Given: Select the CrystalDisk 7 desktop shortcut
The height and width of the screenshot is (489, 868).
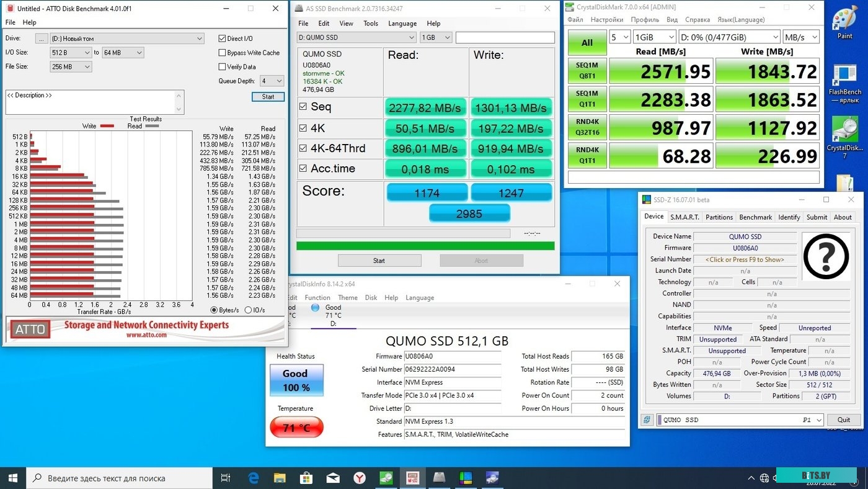Looking at the screenshot, I should (844, 138).
